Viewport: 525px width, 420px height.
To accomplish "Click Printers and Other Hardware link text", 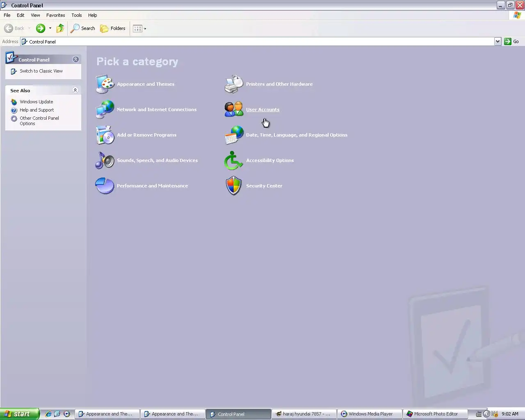I will pyautogui.click(x=279, y=84).
